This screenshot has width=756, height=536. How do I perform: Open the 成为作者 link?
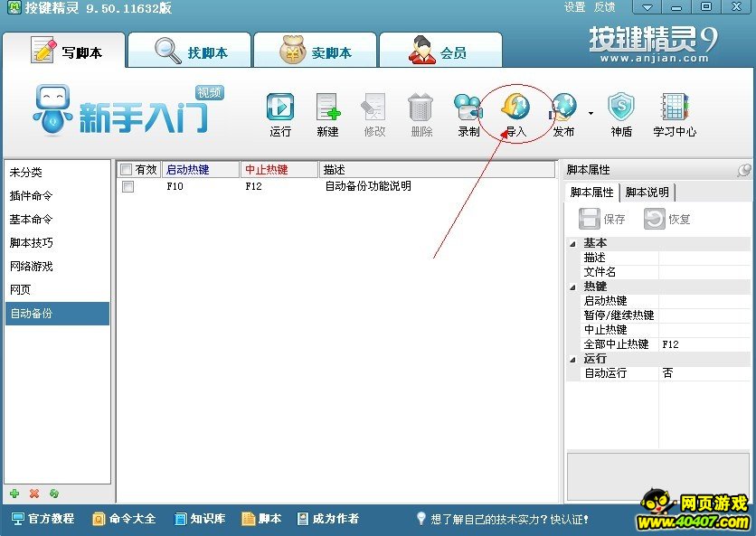click(328, 519)
